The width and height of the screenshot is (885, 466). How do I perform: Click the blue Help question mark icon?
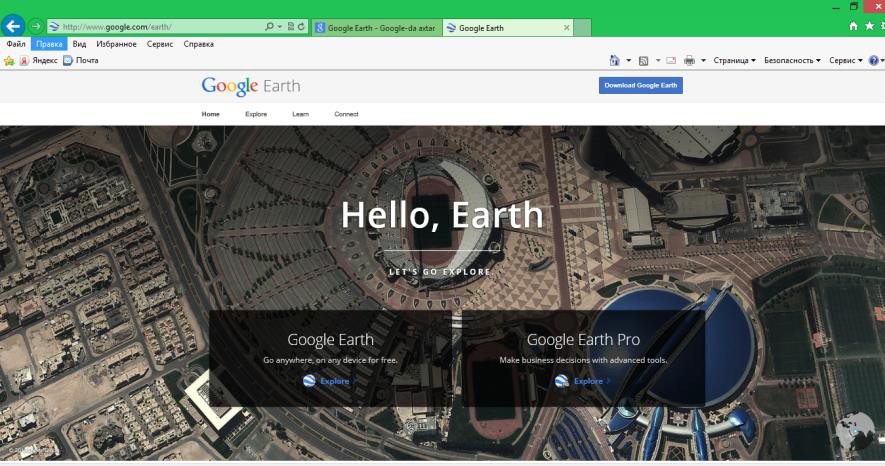(874, 60)
